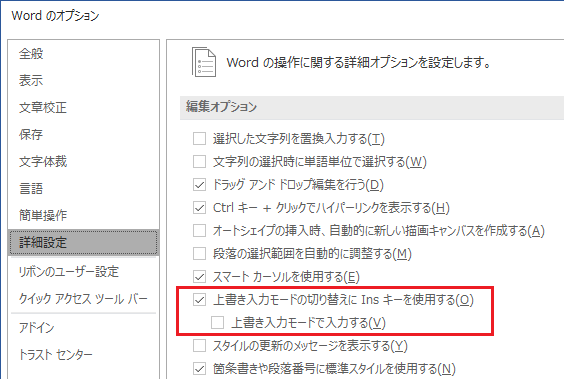Open リボンのユーザー設定 category

(x=83, y=271)
